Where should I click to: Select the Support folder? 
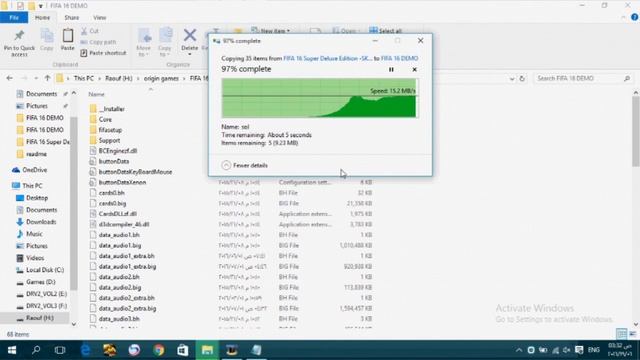[105, 140]
